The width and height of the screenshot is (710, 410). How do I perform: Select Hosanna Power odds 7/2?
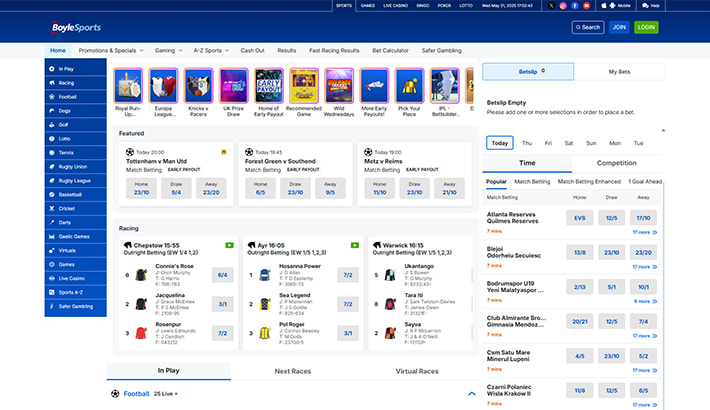pyautogui.click(x=348, y=275)
